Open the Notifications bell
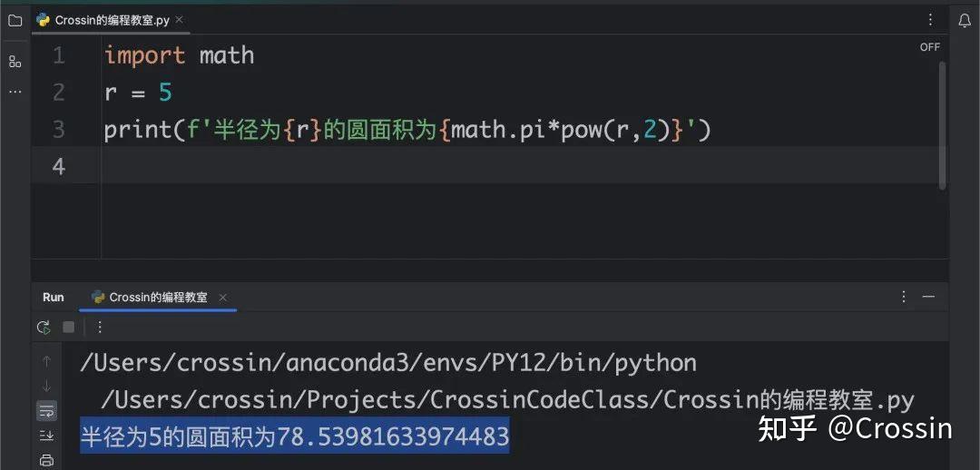 coord(965,21)
